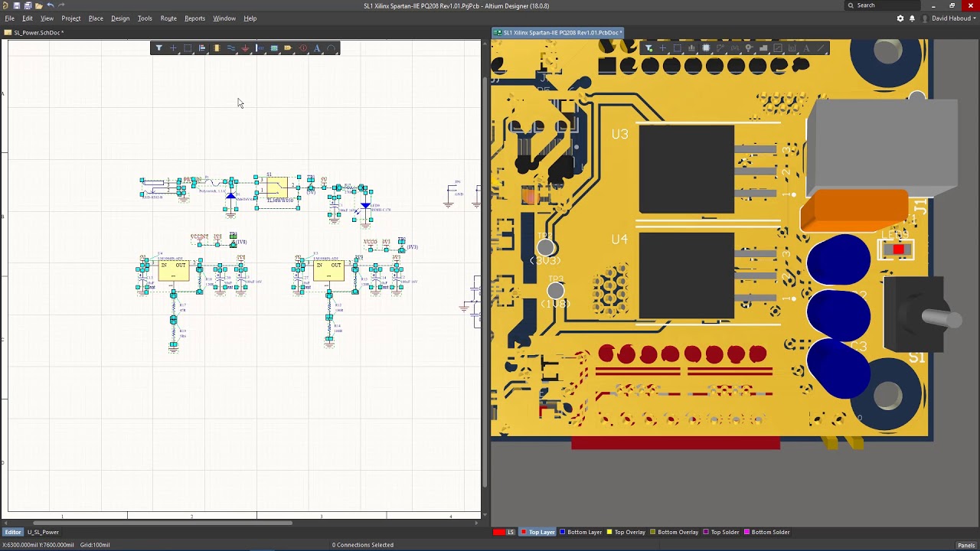Select the Place Wire tool
Image resolution: width=980 pixels, height=551 pixels.
coord(231,48)
